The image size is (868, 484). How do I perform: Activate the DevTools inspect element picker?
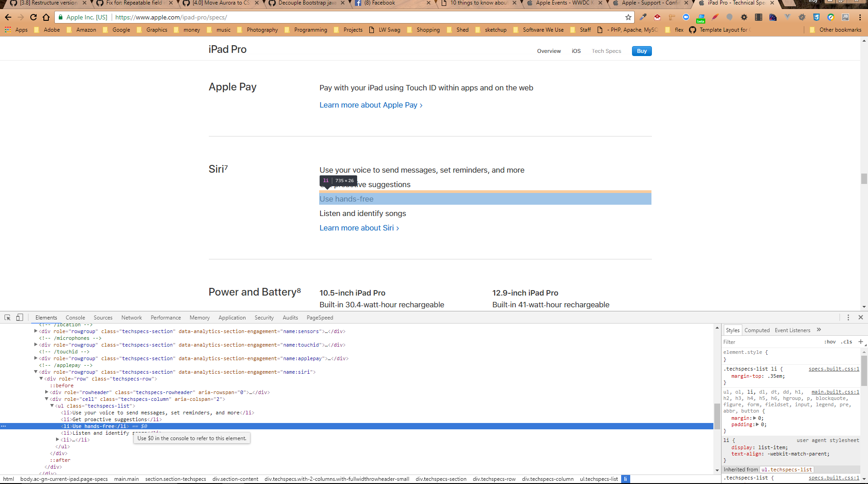(7, 318)
